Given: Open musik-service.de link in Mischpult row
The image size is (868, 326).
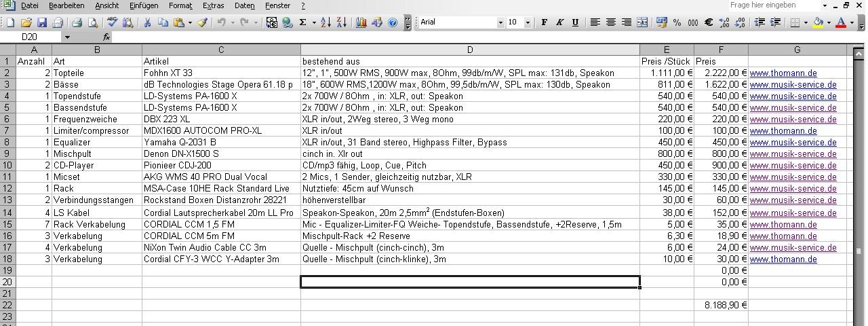Looking at the screenshot, I should click(x=793, y=154).
